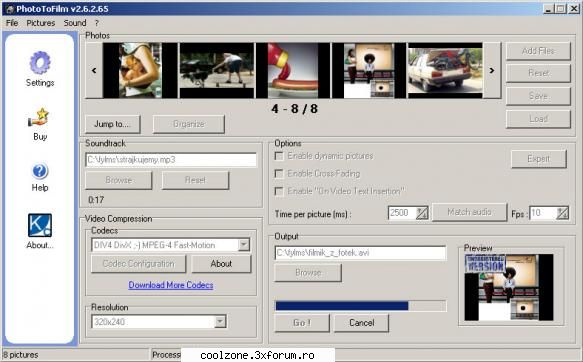583x362 pixels.
Task: Click the soundtrack file path field
Action: coord(171,160)
